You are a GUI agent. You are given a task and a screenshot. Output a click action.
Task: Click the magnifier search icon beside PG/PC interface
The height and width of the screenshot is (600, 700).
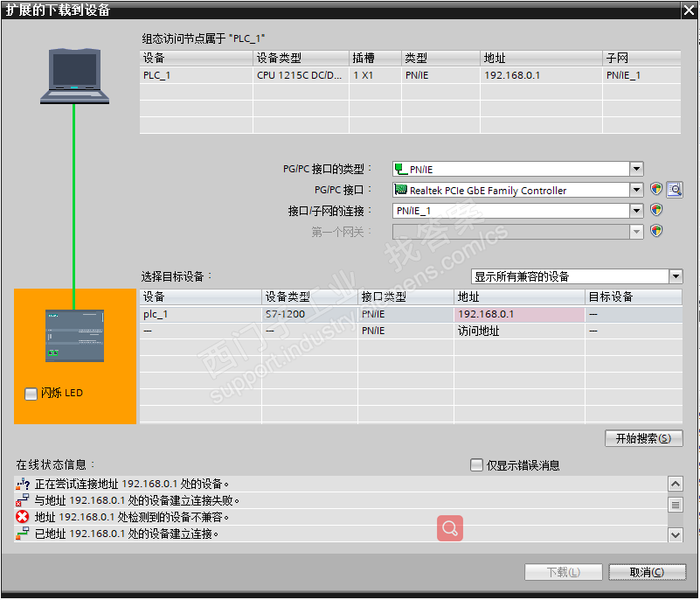tap(675, 190)
